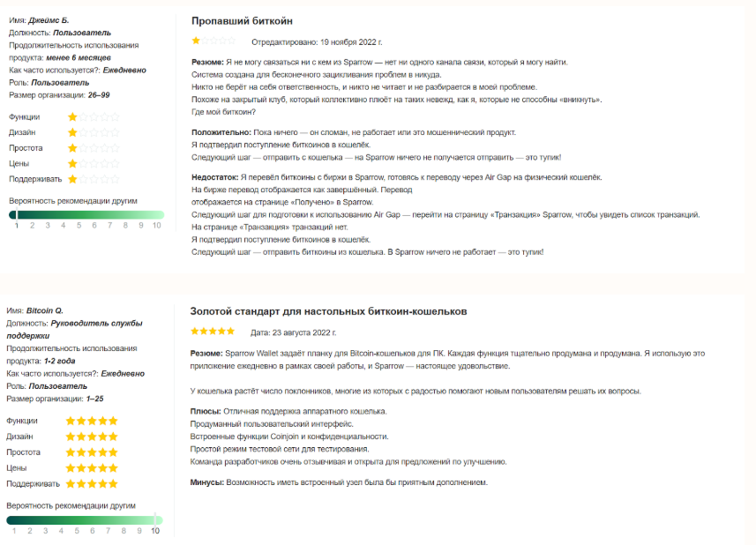Click the five-star overall rating under "Золотой стандарт"
The width and height of the screenshot is (756, 545).
tap(213, 332)
